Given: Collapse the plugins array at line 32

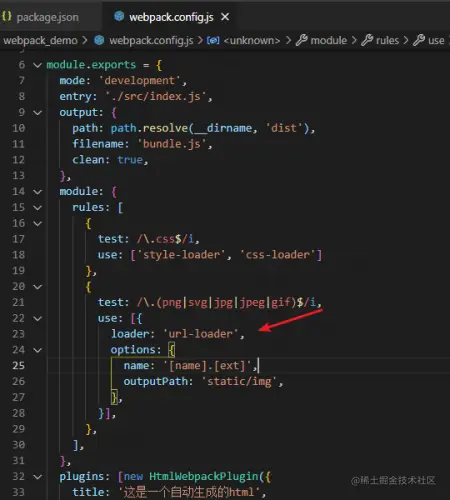Looking at the screenshot, I should click(38, 477).
